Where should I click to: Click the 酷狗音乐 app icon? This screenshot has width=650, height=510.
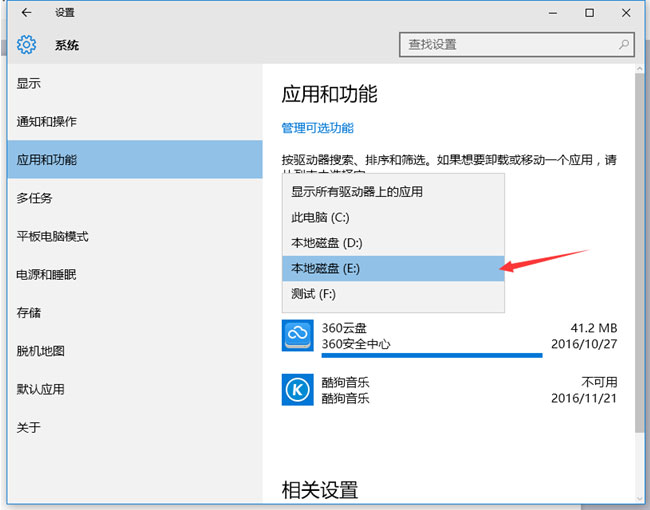click(x=297, y=389)
